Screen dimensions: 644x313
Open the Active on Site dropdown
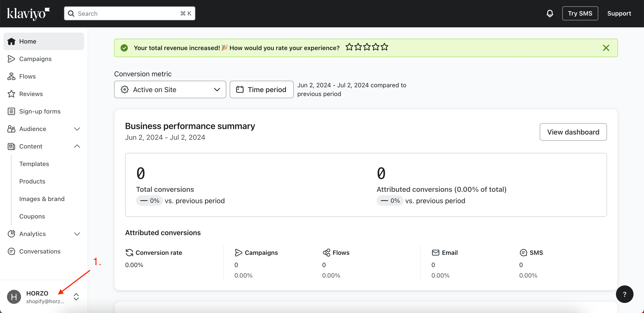(170, 90)
